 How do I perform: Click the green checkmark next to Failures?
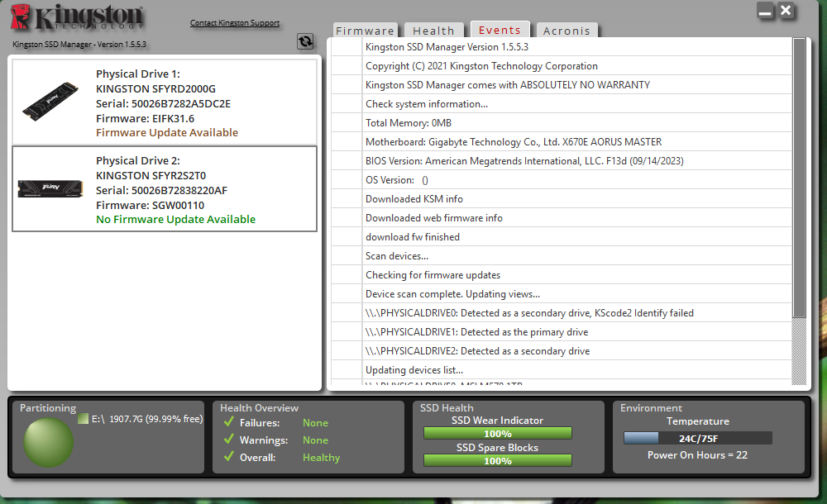tap(228, 421)
